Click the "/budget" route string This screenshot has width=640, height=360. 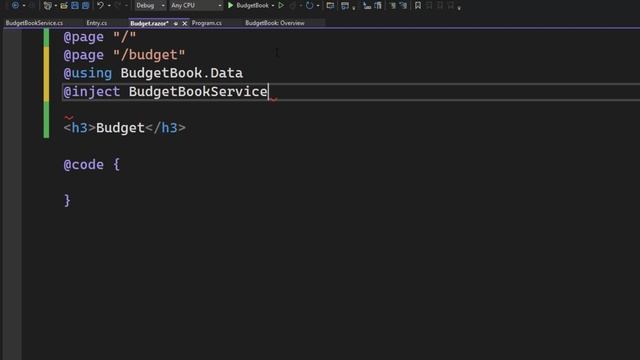pyautogui.click(x=149, y=55)
